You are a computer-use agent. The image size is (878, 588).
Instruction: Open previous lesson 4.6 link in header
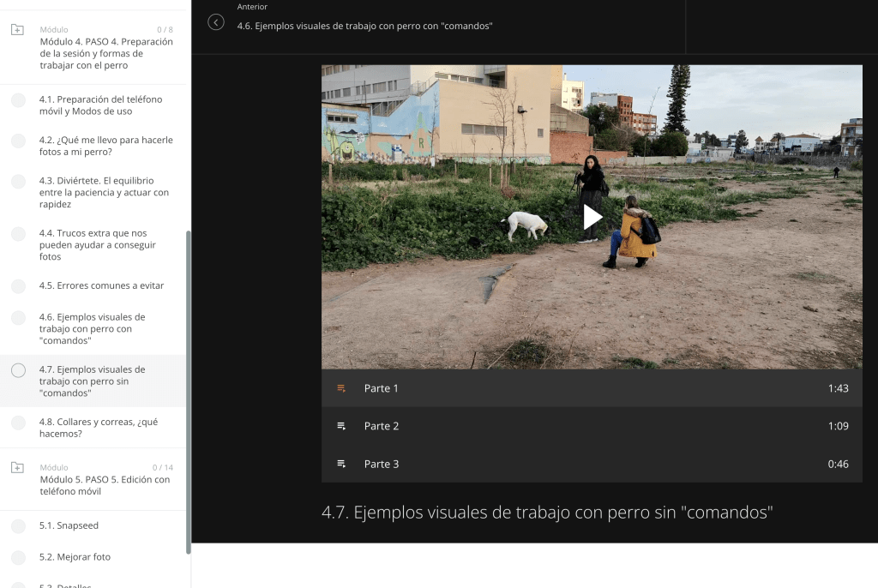tap(364, 26)
